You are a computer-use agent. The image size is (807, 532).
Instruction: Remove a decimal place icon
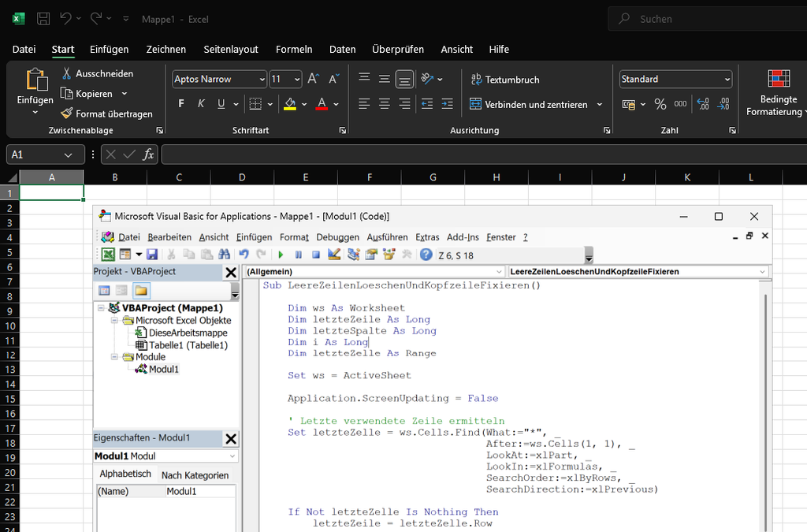coord(723,104)
